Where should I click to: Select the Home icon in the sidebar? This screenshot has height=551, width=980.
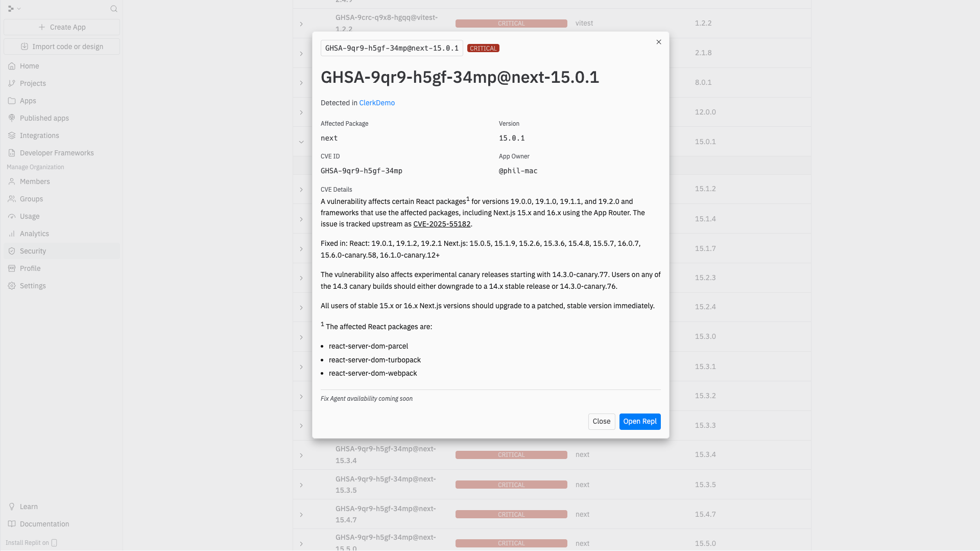pyautogui.click(x=12, y=66)
